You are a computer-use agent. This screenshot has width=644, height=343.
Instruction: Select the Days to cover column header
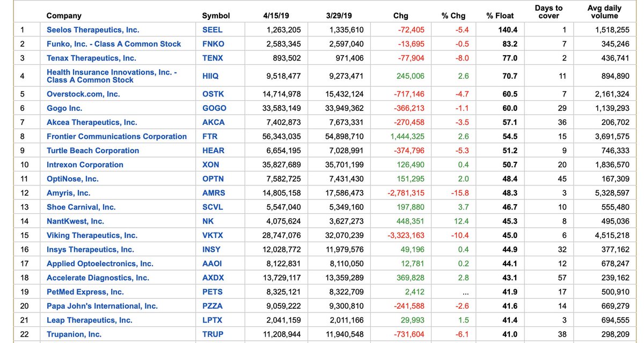click(x=548, y=12)
